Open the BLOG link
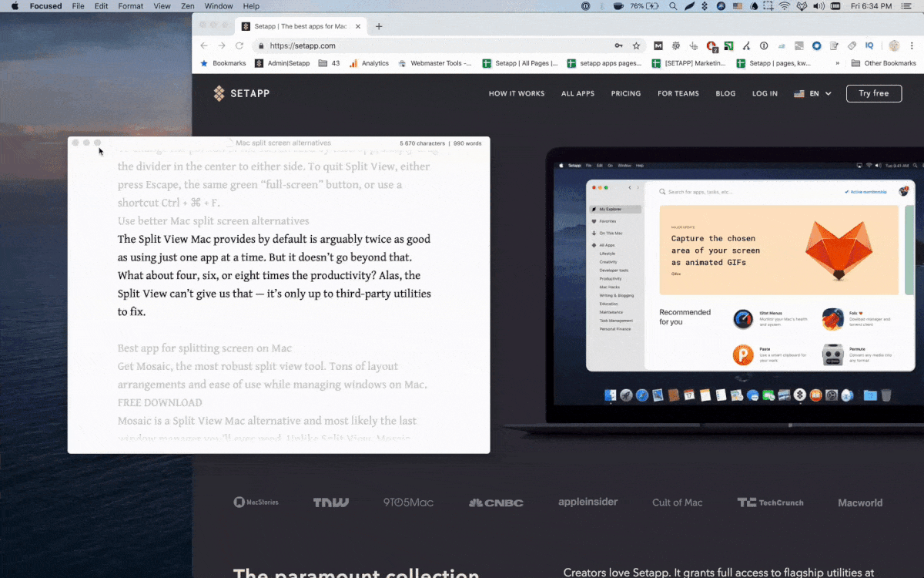924x578 pixels. click(725, 93)
